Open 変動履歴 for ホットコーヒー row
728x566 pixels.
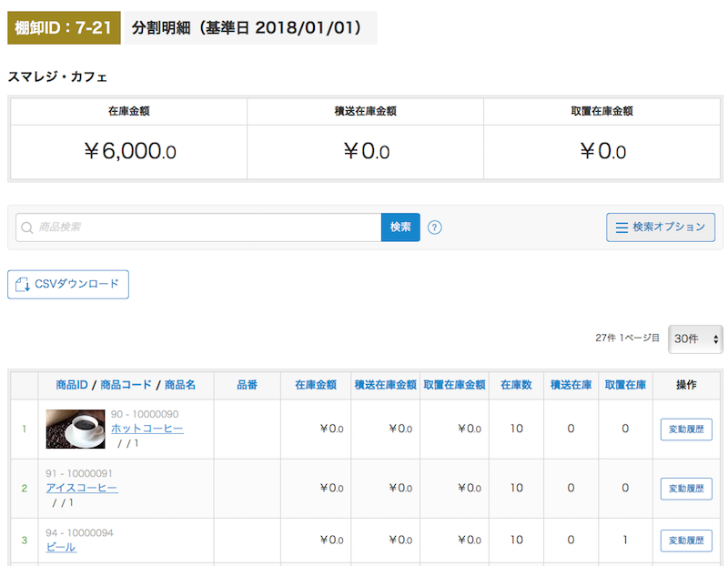coord(686,429)
